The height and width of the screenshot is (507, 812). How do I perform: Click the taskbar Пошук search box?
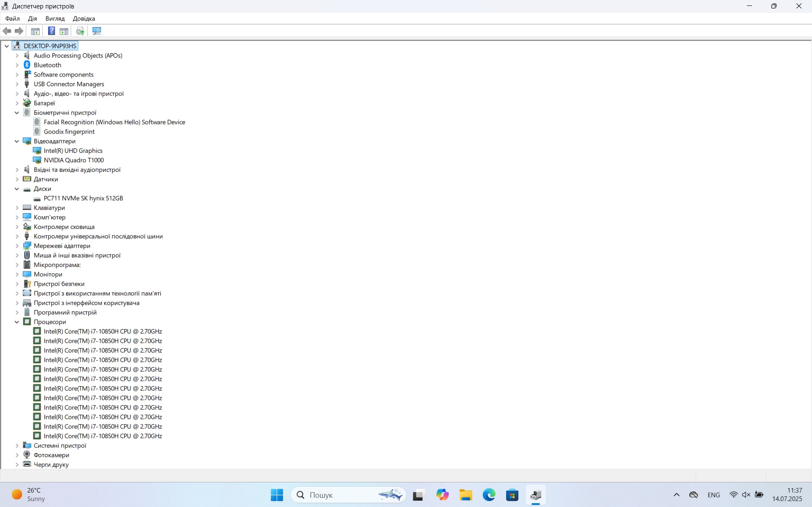coord(348,495)
